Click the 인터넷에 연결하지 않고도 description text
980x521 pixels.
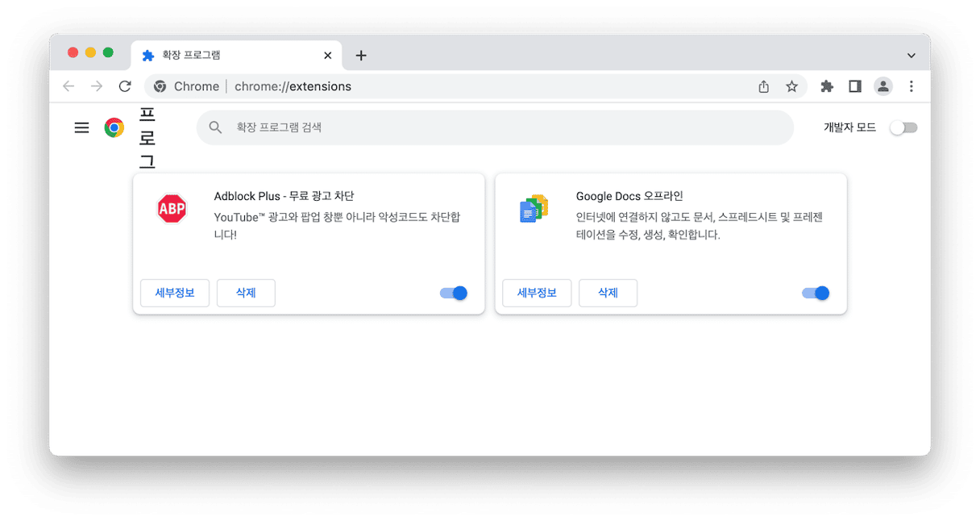coord(700,226)
